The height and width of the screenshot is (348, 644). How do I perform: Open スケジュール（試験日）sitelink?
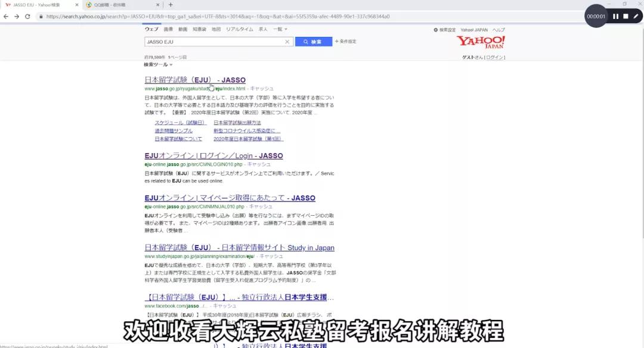(x=179, y=123)
